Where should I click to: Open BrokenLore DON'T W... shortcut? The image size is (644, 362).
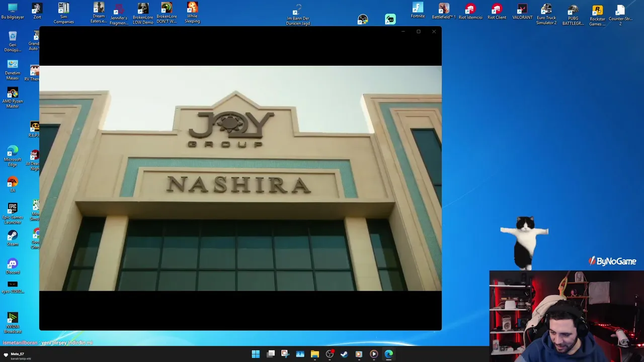coord(167,13)
